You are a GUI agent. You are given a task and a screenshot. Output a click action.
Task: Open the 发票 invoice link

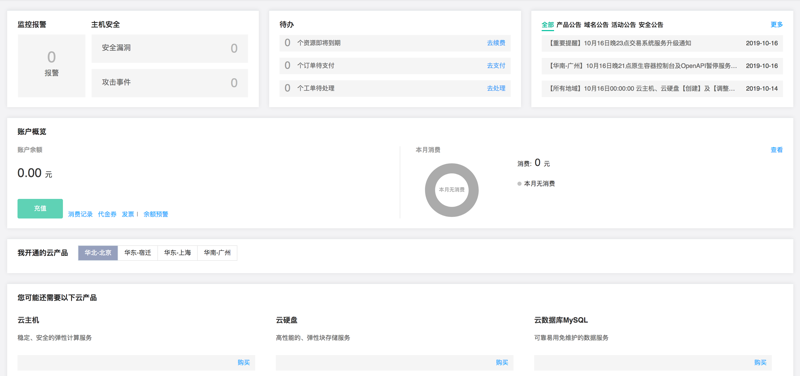(128, 214)
